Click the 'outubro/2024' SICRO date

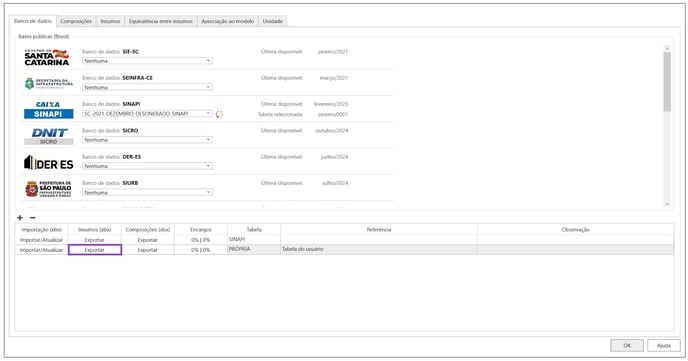point(332,131)
